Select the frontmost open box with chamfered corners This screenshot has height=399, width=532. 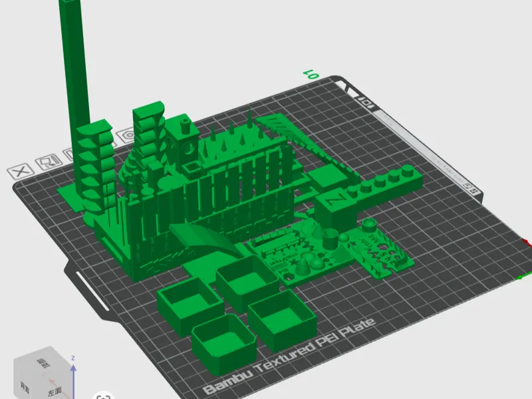pos(224,343)
